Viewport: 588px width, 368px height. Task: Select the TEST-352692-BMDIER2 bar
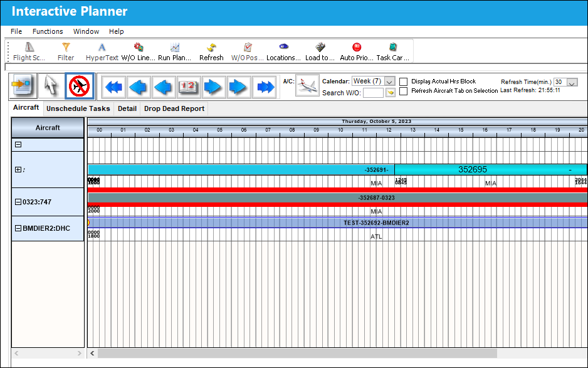pos(337,223)
